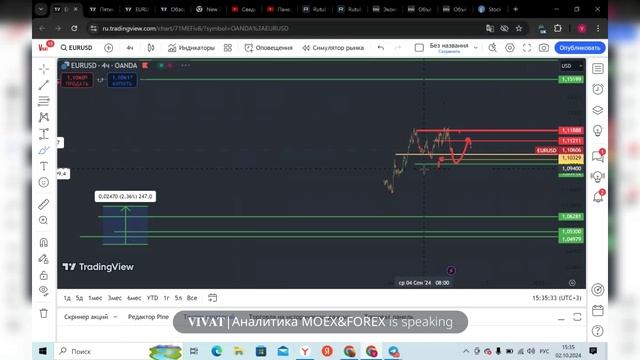Image resolution: width=640 pixels, height=360 pixels.
Task: Select the crosshair cursor tool
Action: pyautogui.click(x=44, y=69)
